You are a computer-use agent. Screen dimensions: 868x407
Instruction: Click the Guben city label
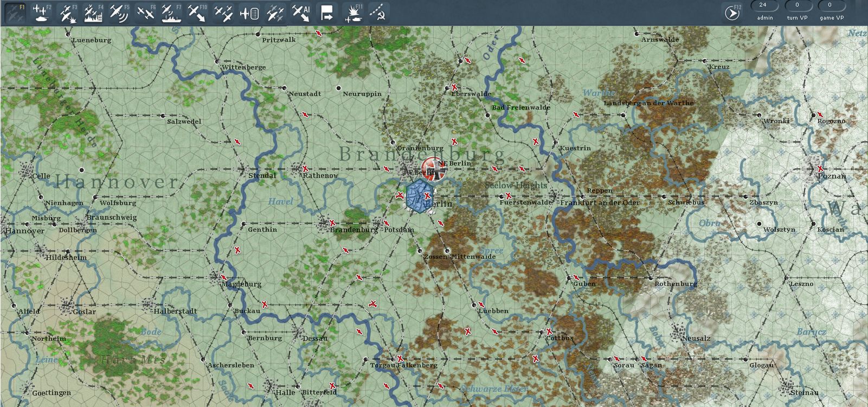[584, 284]
